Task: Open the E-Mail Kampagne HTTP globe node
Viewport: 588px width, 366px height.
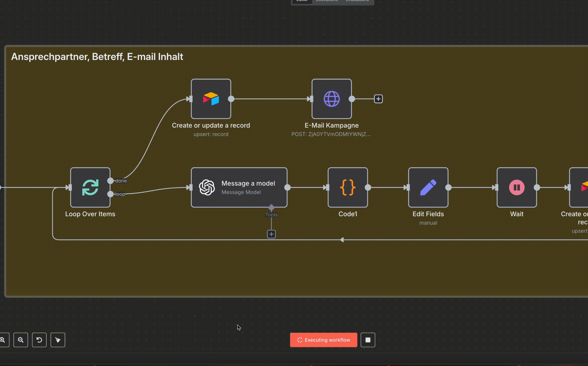Action: 332,99
